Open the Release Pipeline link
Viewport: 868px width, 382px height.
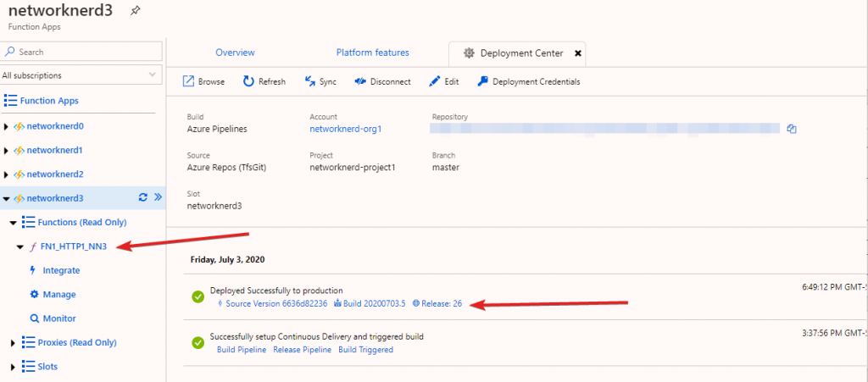click(x=303, y=349)
